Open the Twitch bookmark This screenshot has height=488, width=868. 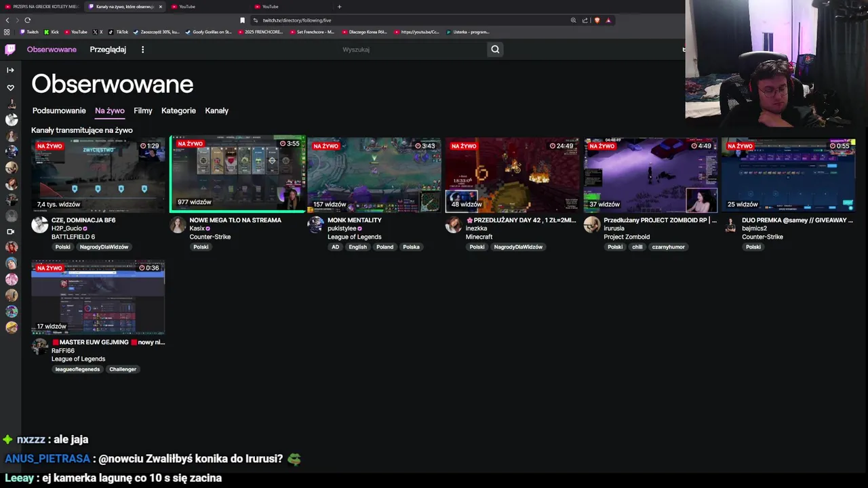[x=29, y=32]
